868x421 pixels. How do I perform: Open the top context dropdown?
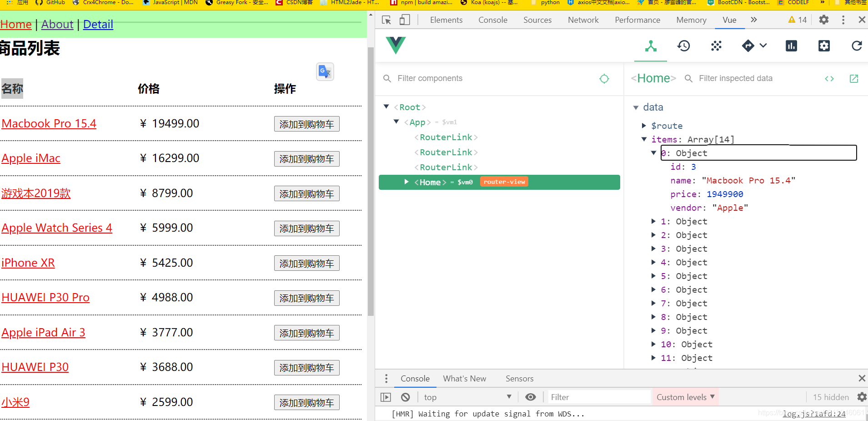468,397
